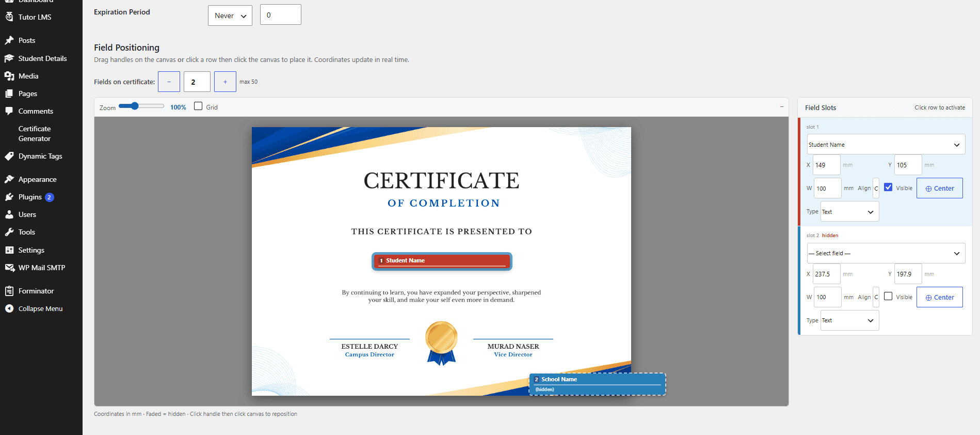Click the Forminator clipboard icon

point(9,291)
